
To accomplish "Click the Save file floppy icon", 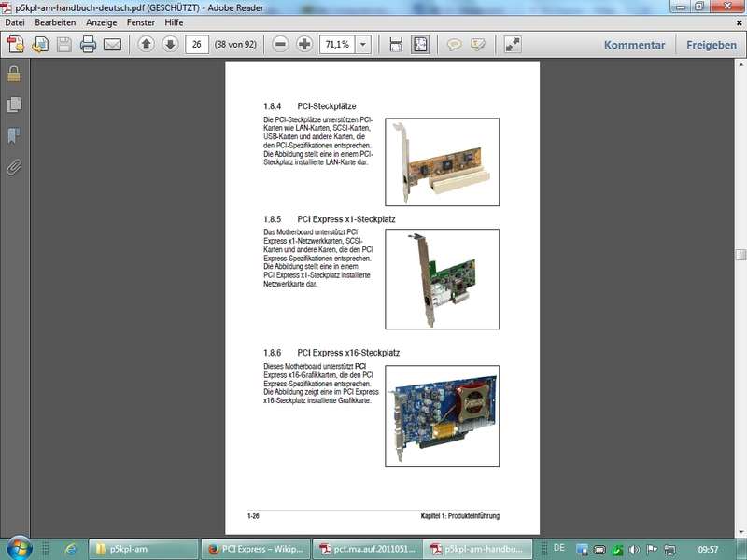I will tap(63, 45).
